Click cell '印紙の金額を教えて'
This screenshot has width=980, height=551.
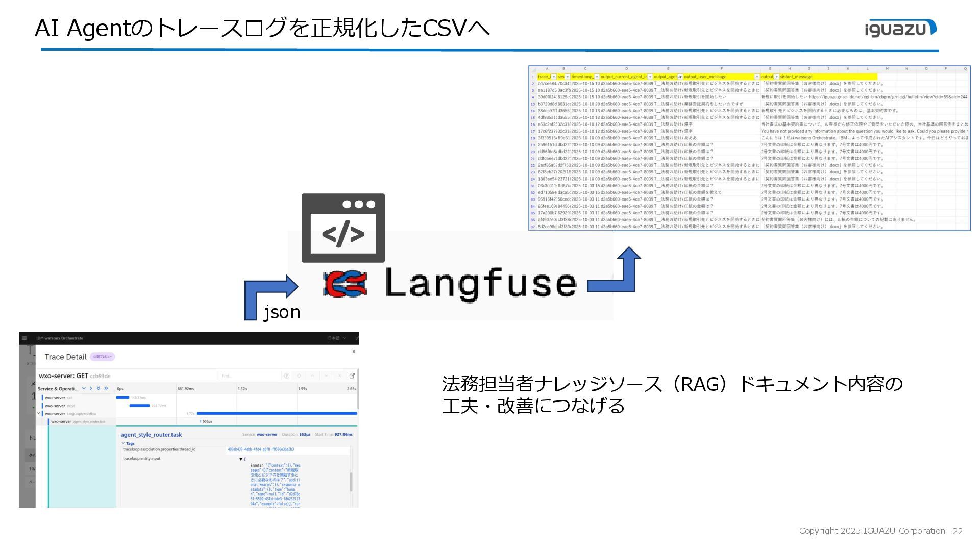[x=722, y=192]
